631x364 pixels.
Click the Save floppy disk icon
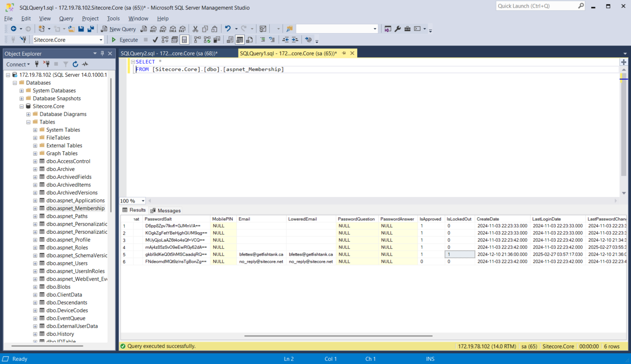click(x=81, y=29)
